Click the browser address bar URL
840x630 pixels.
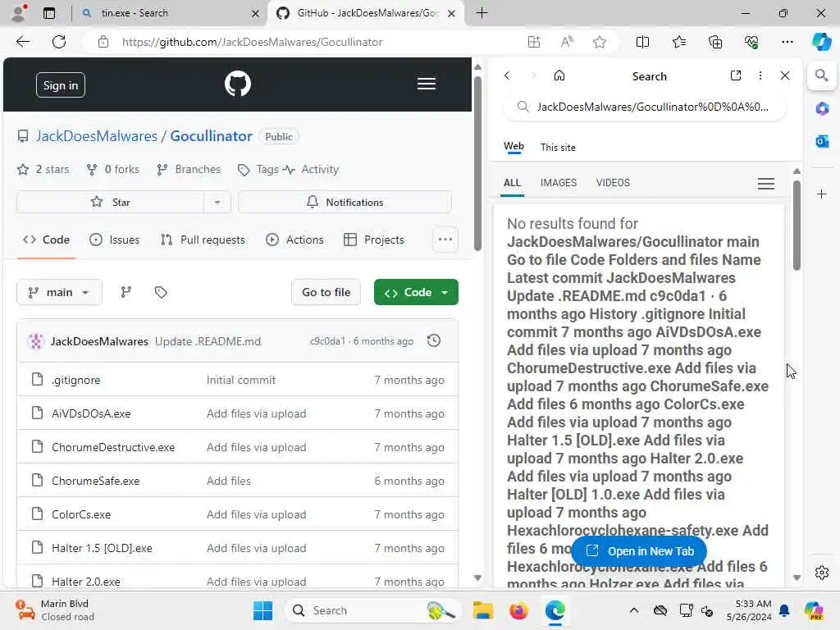point(252,42)
